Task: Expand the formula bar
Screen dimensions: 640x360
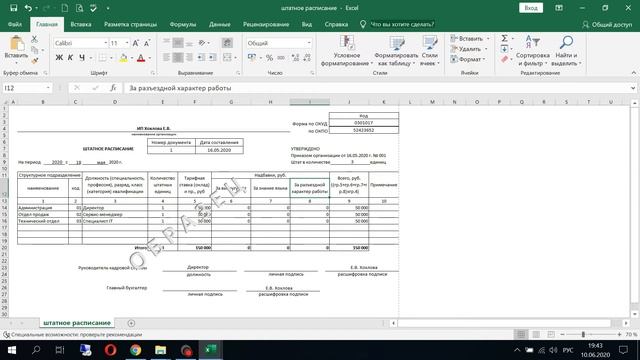Action: [633, 88]
